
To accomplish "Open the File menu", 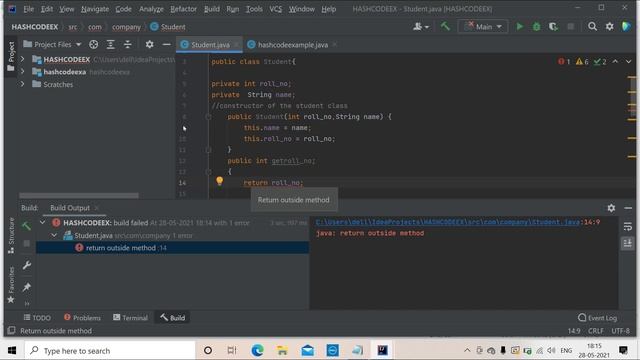I will point(29,9).
